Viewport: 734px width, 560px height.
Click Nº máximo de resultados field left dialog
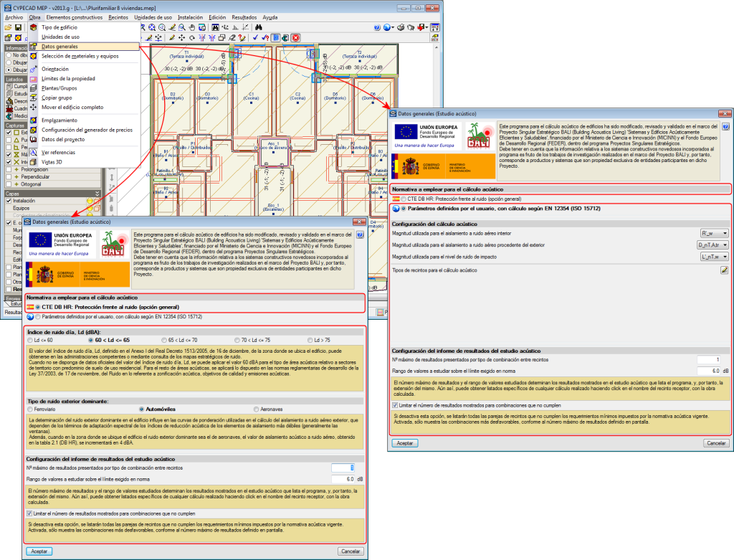(343, 468)
